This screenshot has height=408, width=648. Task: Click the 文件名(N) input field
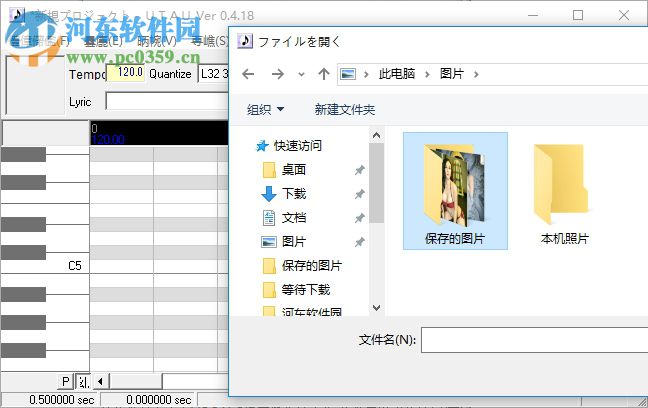click(534, 340)
